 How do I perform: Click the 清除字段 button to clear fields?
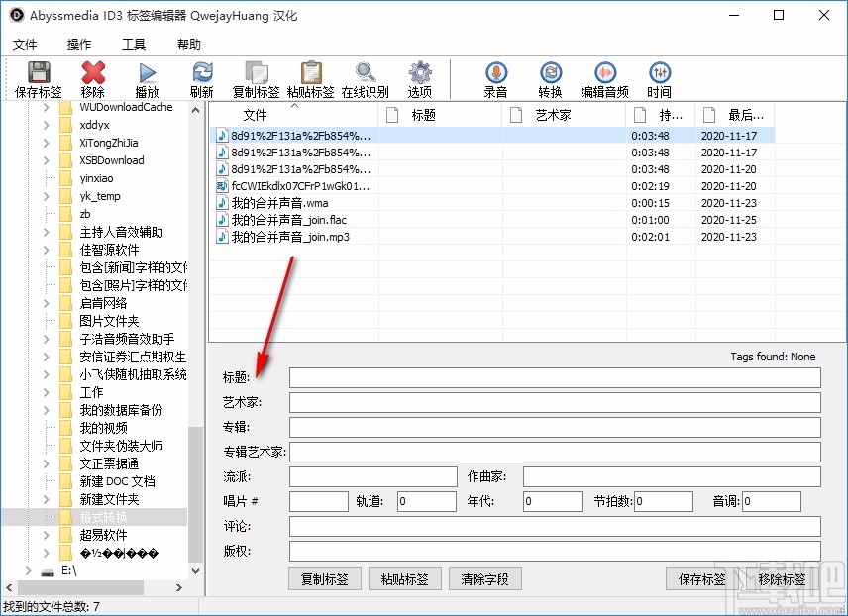click(484, 578)
